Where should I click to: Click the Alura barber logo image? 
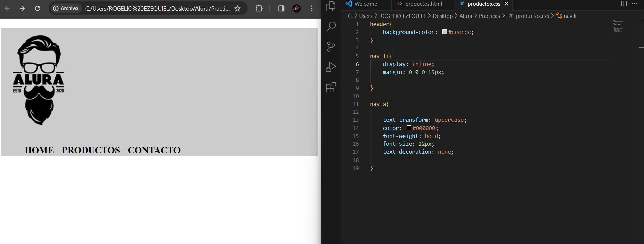(39, 80)
